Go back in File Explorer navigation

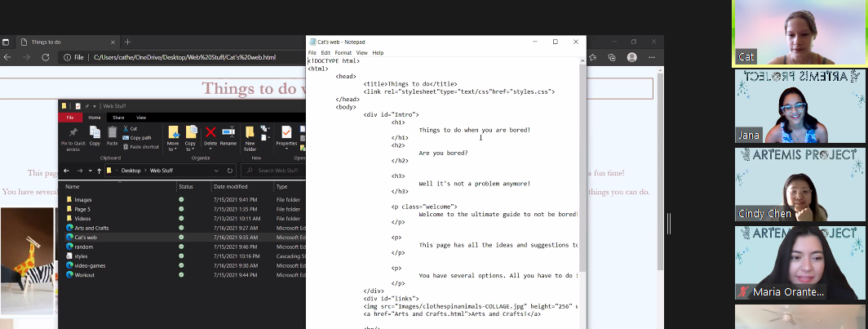66,171
